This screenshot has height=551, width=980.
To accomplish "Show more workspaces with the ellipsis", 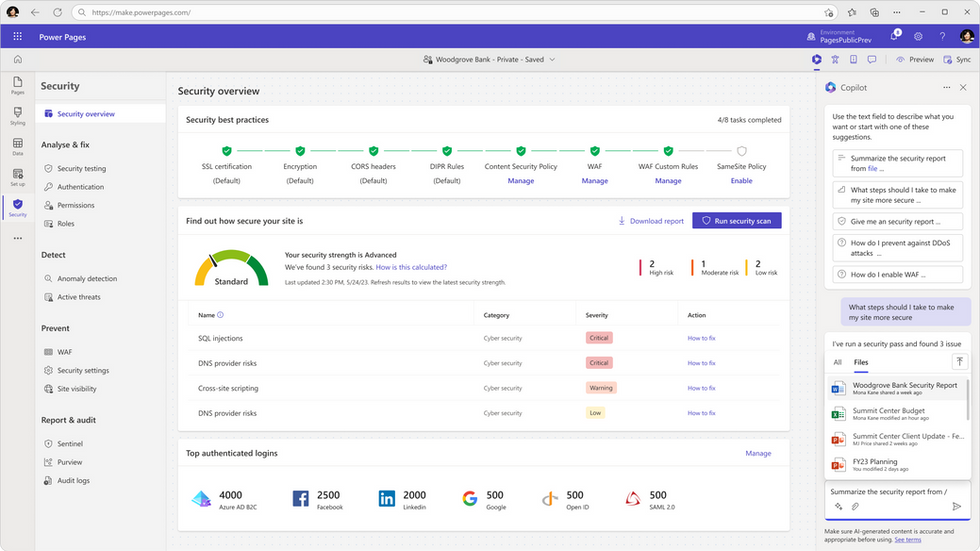I will point(18,238).
